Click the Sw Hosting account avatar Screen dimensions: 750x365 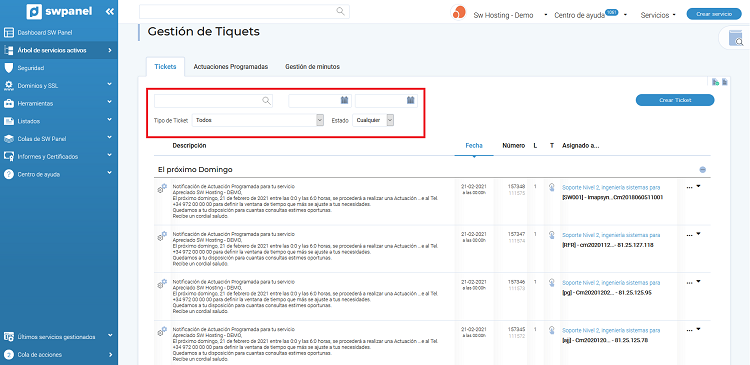(x=458, y=12)
